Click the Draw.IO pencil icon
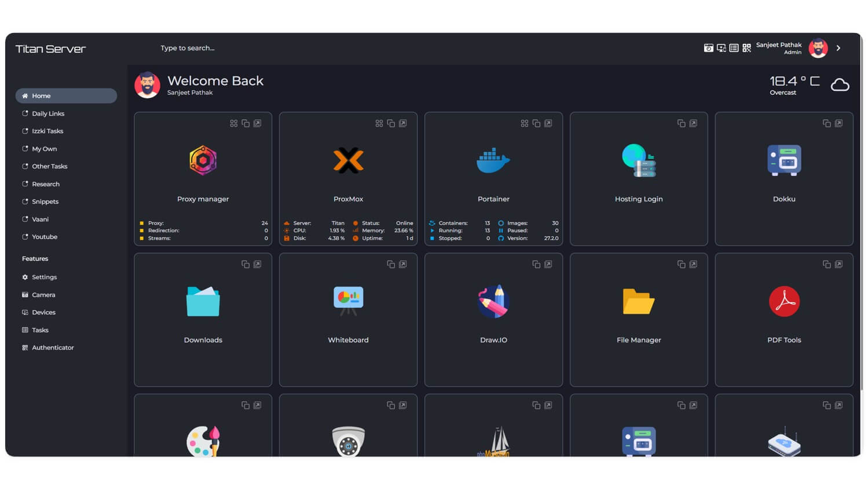Image resolution: width=868 pixels, height=489 pixels. [493, 301]
